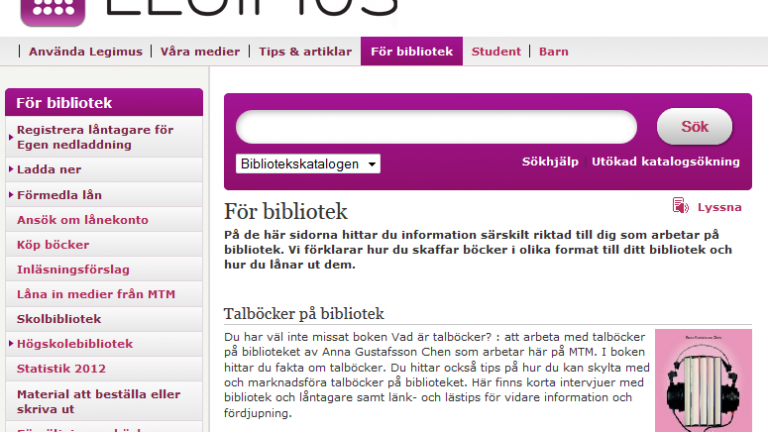The image size is (768, 432).
Task: Open the Sökhjälp link
Action: click(550, 162)
